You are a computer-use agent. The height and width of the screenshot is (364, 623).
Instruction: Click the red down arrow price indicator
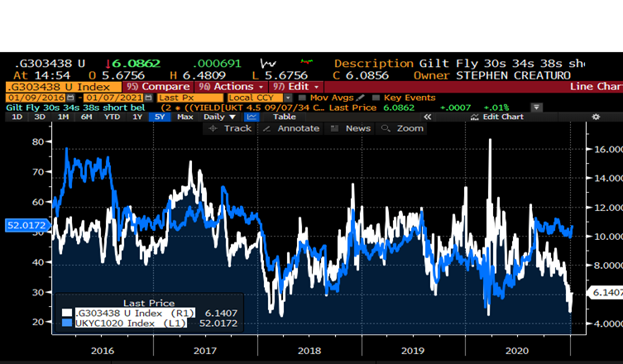(108, 64)
